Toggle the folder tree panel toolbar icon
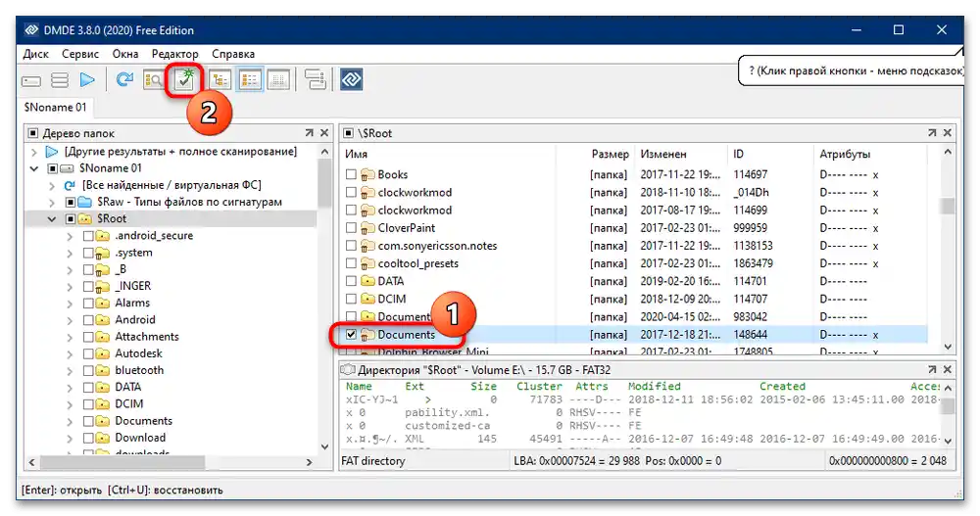Viewport: 980px width, 516px height. coord(220,80)
